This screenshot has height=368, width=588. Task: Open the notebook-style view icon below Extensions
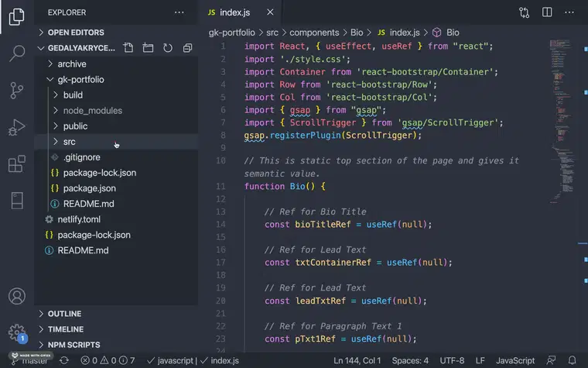pos(17,201)
